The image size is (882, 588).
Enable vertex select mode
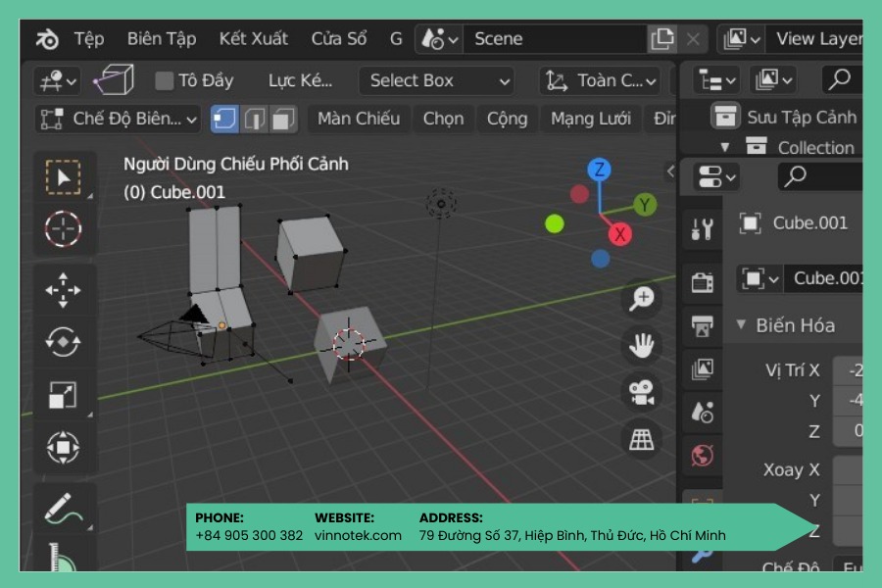tap(224, 120)
